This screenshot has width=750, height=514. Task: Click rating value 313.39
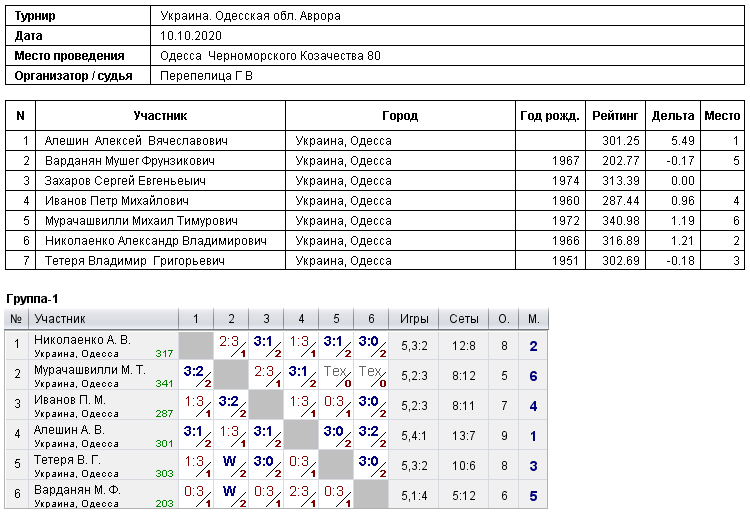coord(621,181)
